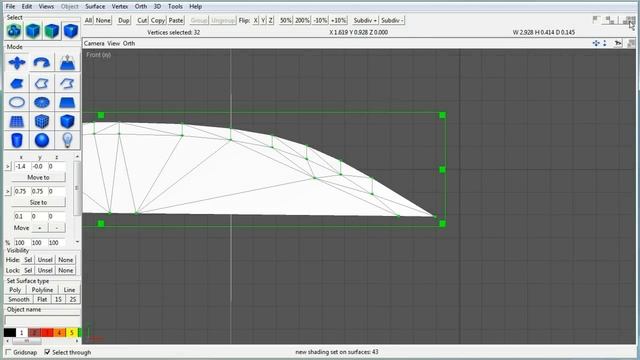Flip selection along X axis
Screen dimensions: 640x360
pos(256,20)
